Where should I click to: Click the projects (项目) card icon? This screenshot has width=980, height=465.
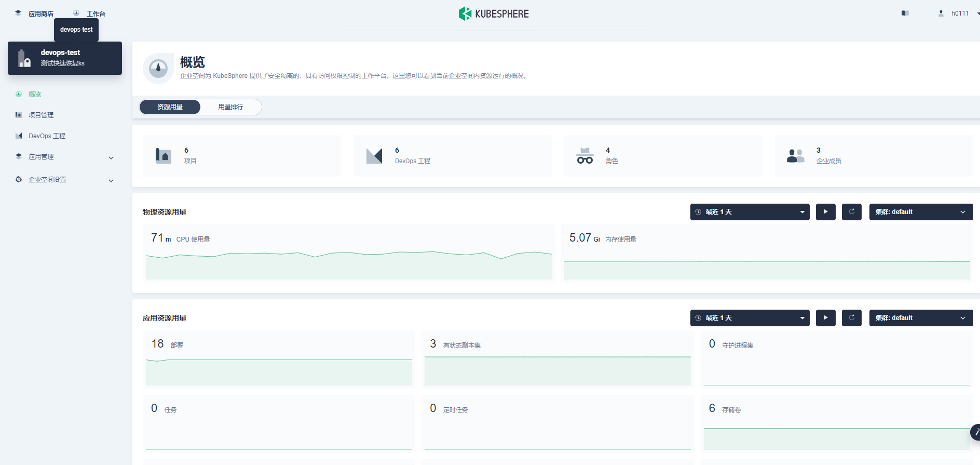[163, 155]
